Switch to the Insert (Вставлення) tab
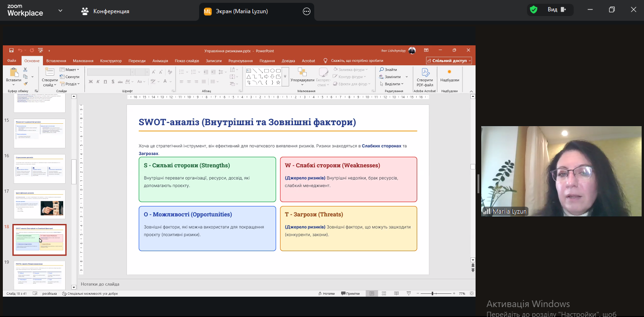Screen dimensions: 644x317 tap(56, 61)
